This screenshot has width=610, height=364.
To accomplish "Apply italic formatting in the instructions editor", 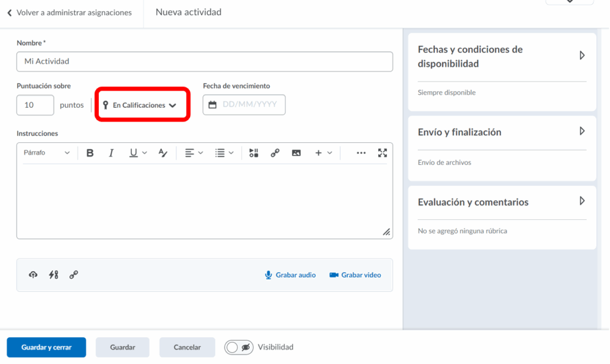I will [111, 153].
